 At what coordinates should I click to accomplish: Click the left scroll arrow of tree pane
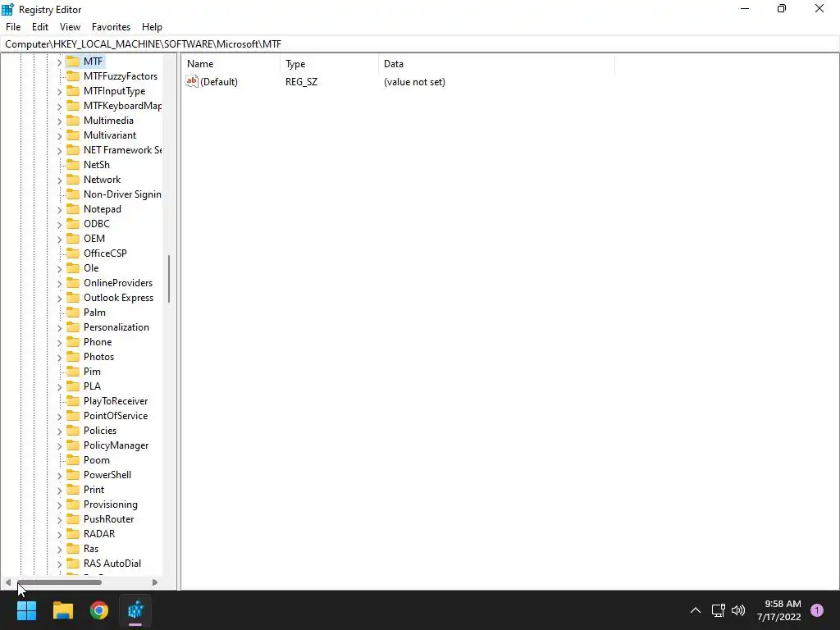point(8,582)
